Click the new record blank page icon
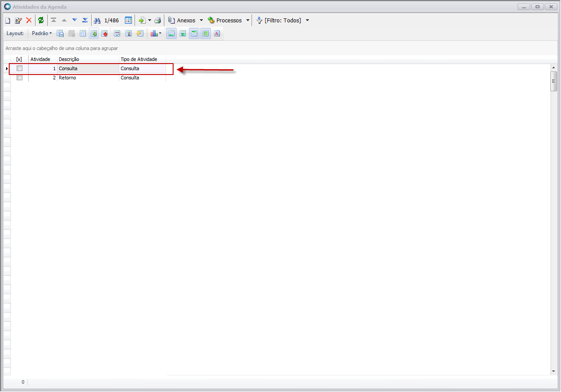Screen dimensions: 561x392 point(7,20)
